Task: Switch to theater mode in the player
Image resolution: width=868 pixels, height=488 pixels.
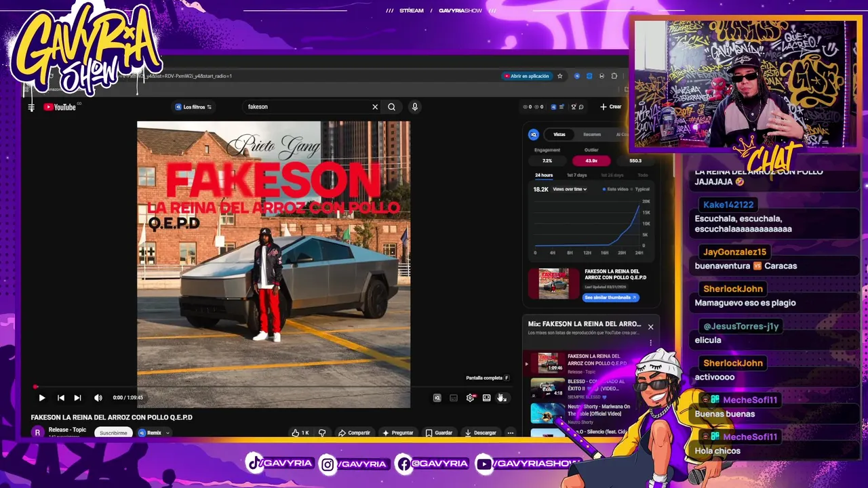Action: (486, 398)
